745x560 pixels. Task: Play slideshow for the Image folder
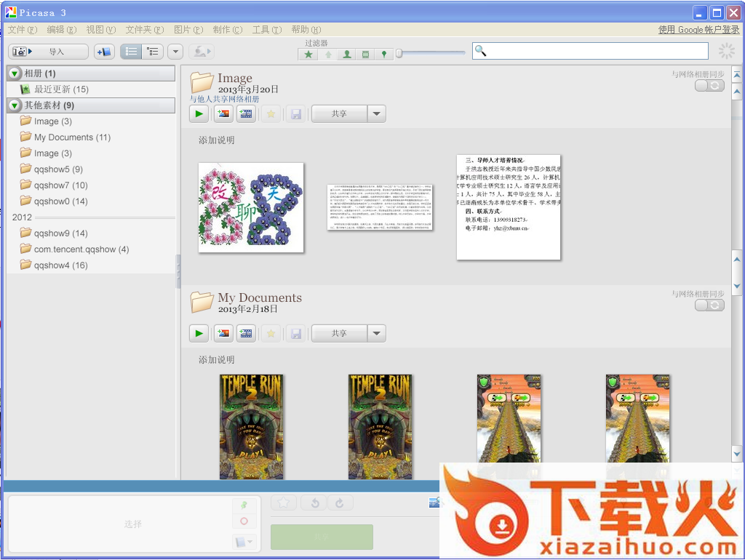[x=199, y=113]
